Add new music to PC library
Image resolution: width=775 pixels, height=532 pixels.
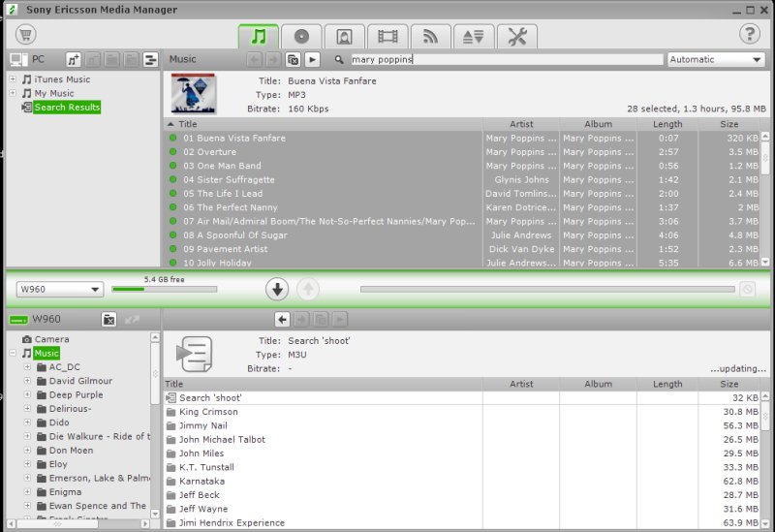point(74,60)
